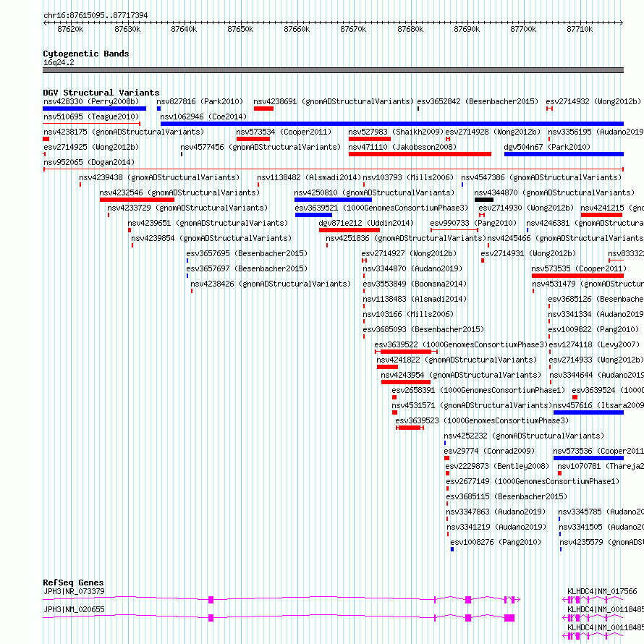Select esv3657697 (Besenbacher2015) label
Screen dimensions: 644x644
click(x=247, y=268)
